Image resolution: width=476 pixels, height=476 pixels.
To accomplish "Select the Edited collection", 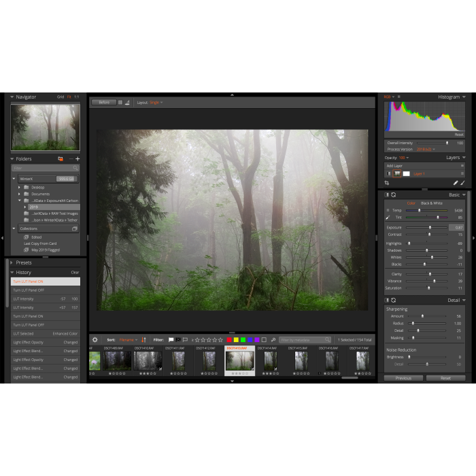I will point(37,237).
